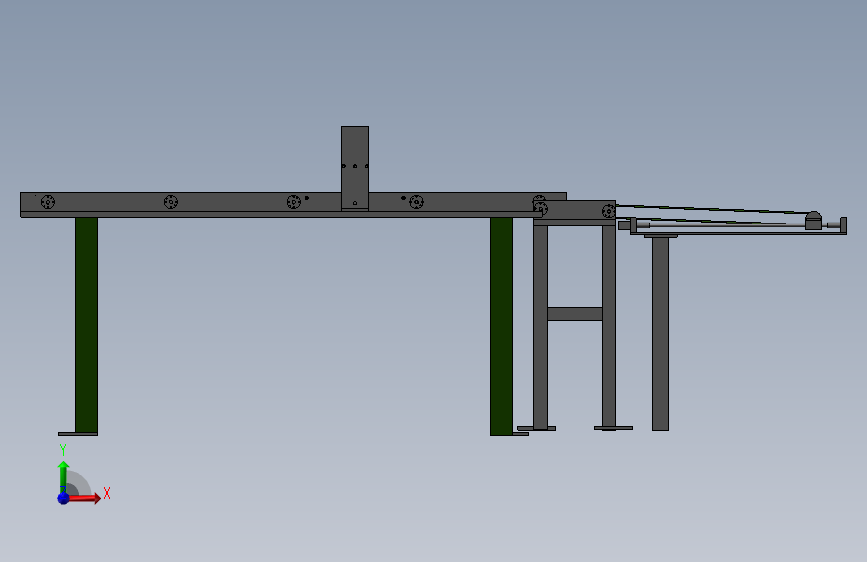Screen dimensions: 867x562
Task: Select the tall vertical post above the beam
Action: pyautogui.click(x=355, y=168)
